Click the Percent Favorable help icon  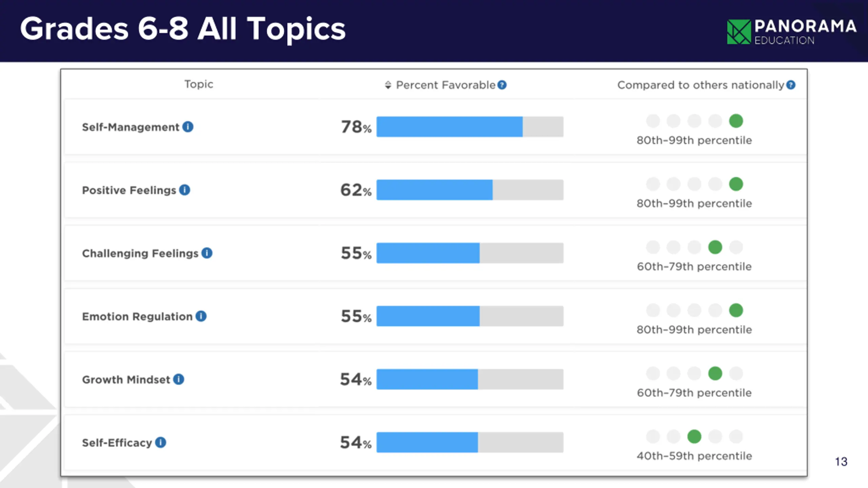502,85
